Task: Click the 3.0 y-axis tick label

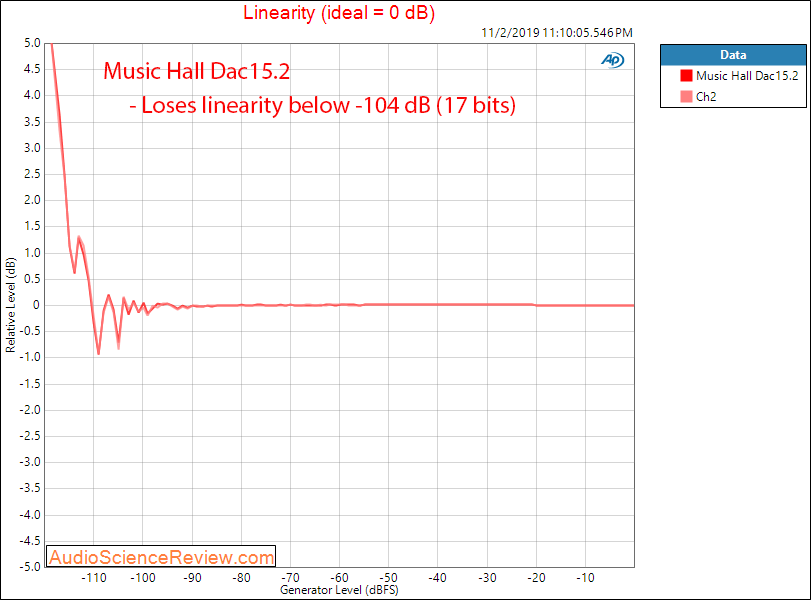Action: (x=32, y=148)
